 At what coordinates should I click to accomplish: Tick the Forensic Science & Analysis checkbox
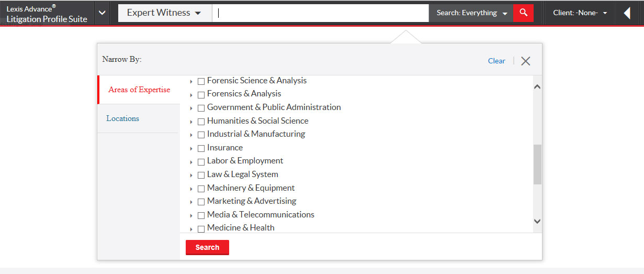coord(201,81)
